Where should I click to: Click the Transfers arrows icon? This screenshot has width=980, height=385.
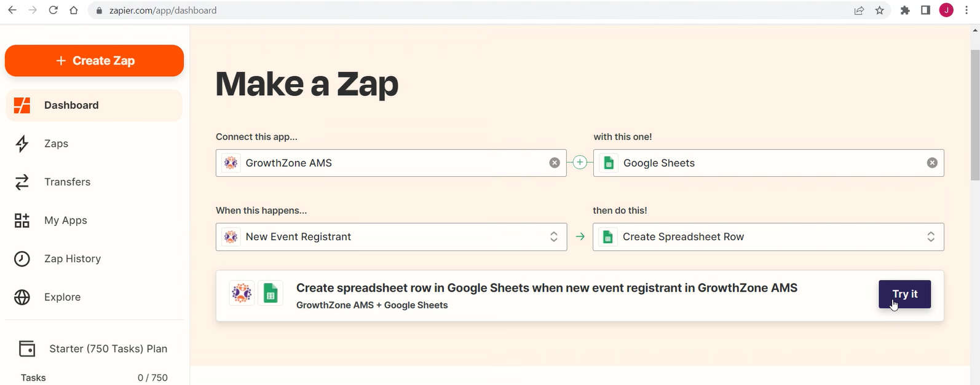[22, 182]
